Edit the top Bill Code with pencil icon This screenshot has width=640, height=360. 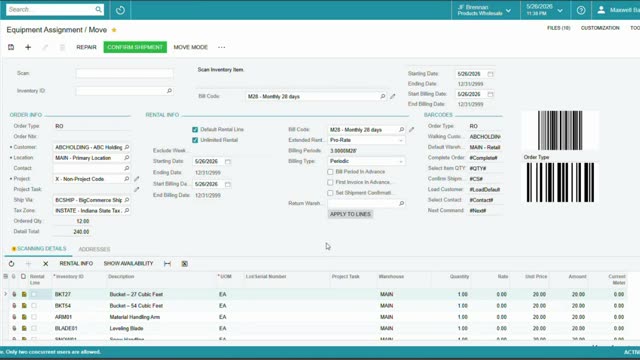click(393, 96)
